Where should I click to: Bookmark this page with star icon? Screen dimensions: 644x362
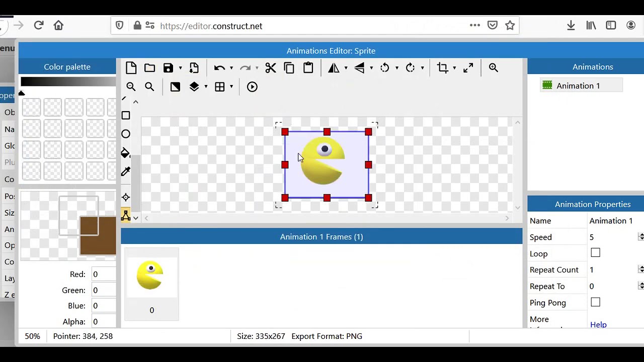(x=510, y=25)
